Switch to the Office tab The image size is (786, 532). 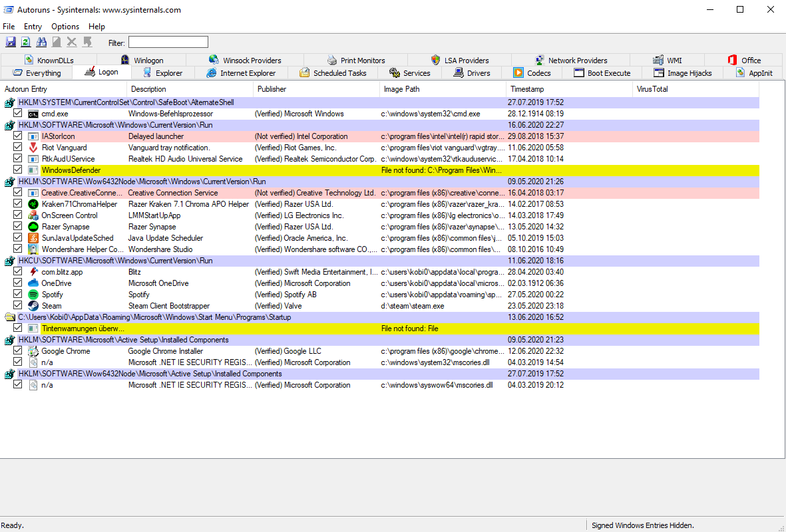(744, 60)
